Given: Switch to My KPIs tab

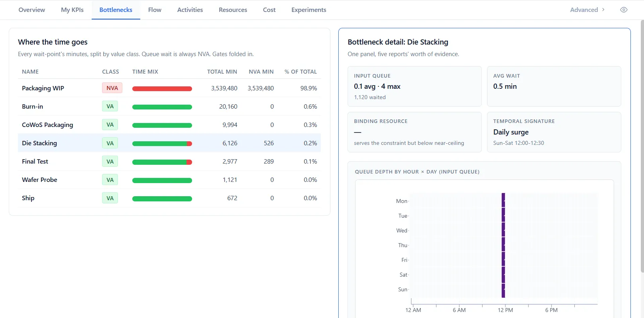Looking at the screenshot, I should coord(72,10).
